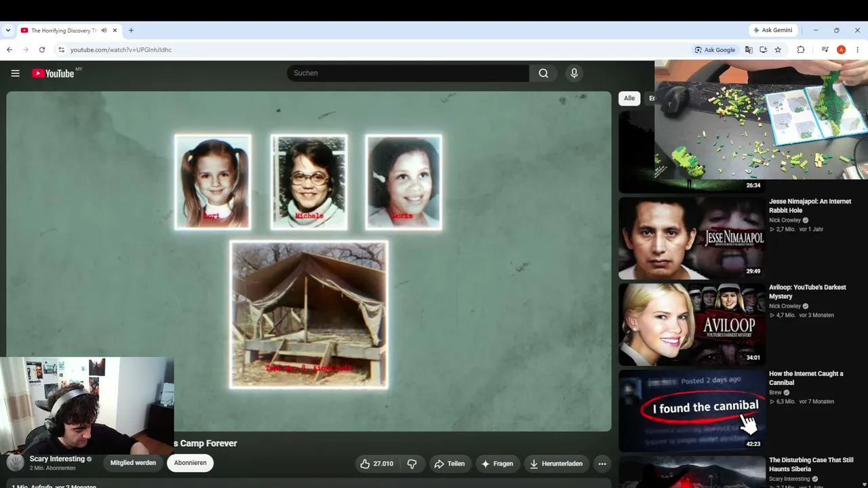
Task: Open the more actions three-dot menu
Action: click(x=602, y=464)
